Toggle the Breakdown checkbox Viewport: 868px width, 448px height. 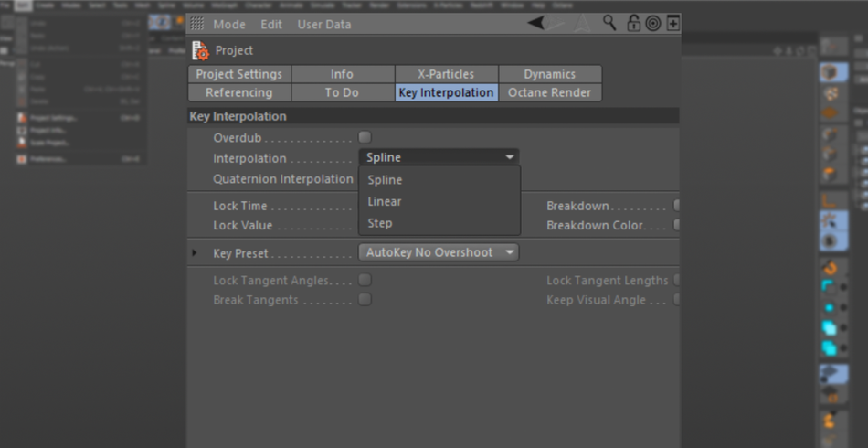676,206
